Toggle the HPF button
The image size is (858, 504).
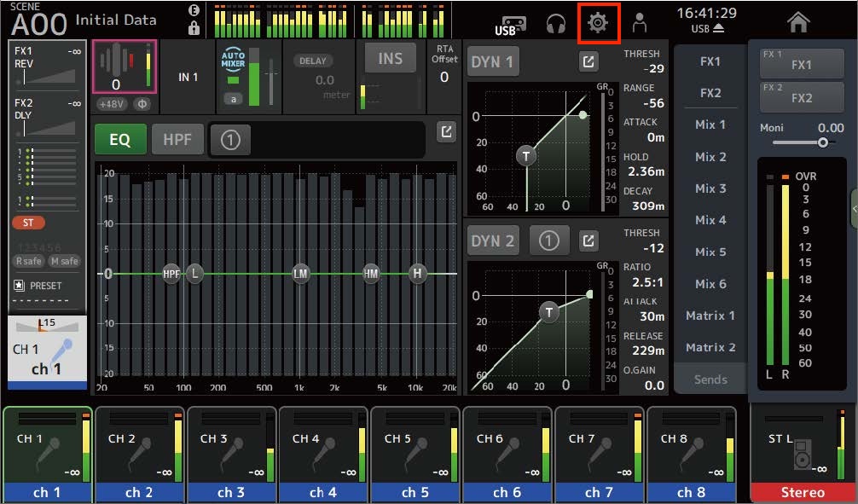[x=177, y=139]
